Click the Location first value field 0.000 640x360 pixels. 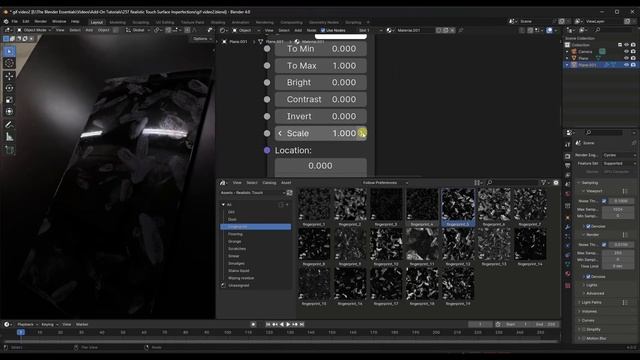[321, 166]
